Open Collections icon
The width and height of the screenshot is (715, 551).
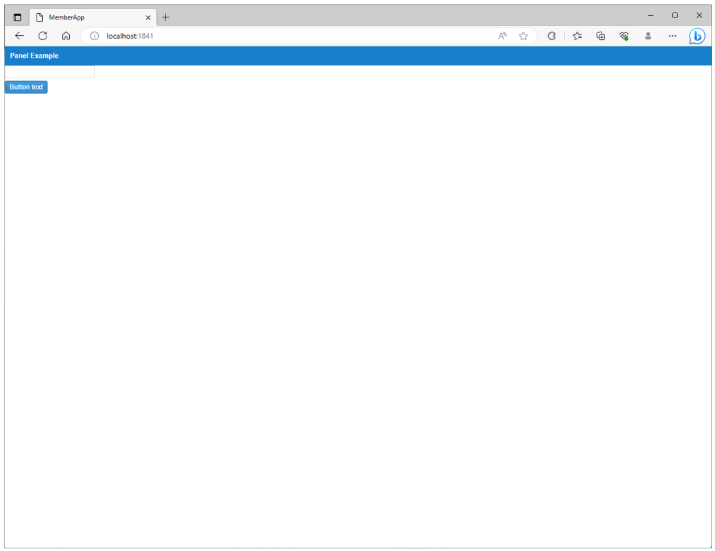[601, 36]
